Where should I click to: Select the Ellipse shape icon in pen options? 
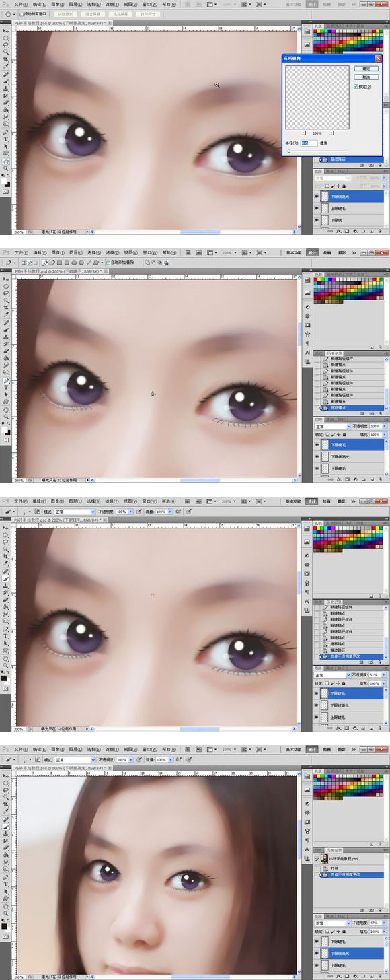coord(74,262)
